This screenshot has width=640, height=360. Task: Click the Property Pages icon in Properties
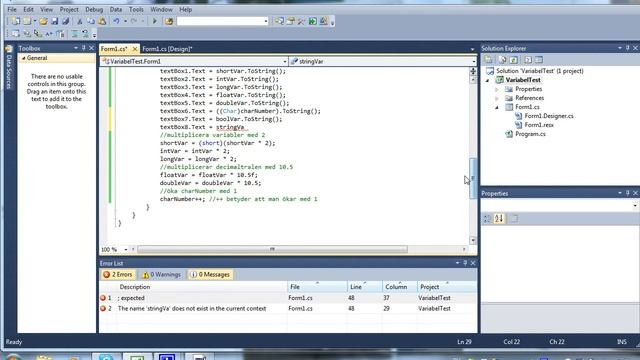pyautogui.click(x=513, y=219)
